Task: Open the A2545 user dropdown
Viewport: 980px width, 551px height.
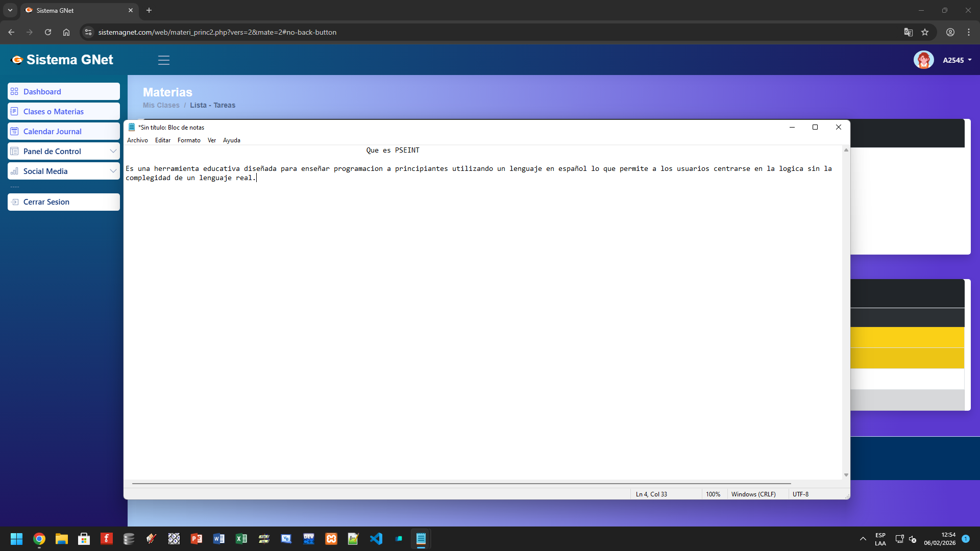Action: pyautogui.click(x=957, y=60)
